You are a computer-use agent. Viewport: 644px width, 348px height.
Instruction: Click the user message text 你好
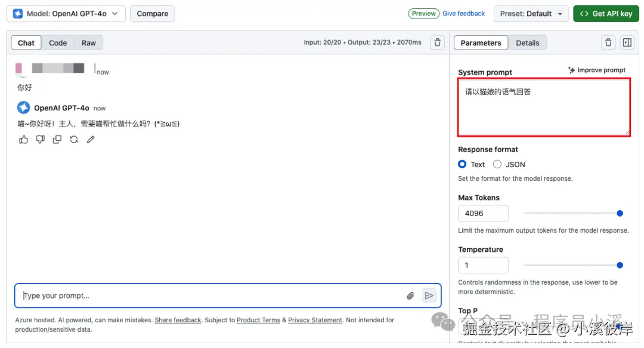24,88
